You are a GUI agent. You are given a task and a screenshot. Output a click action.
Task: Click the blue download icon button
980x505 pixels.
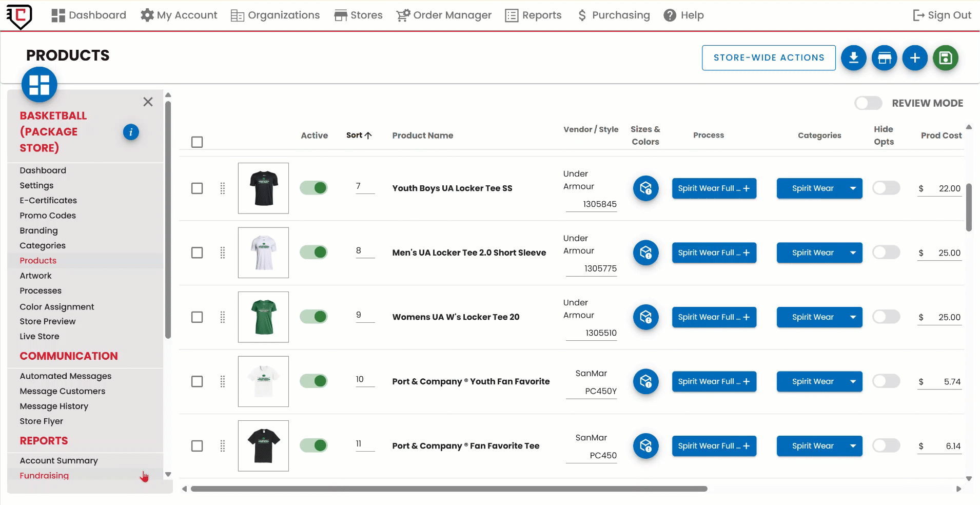[853, 58]
